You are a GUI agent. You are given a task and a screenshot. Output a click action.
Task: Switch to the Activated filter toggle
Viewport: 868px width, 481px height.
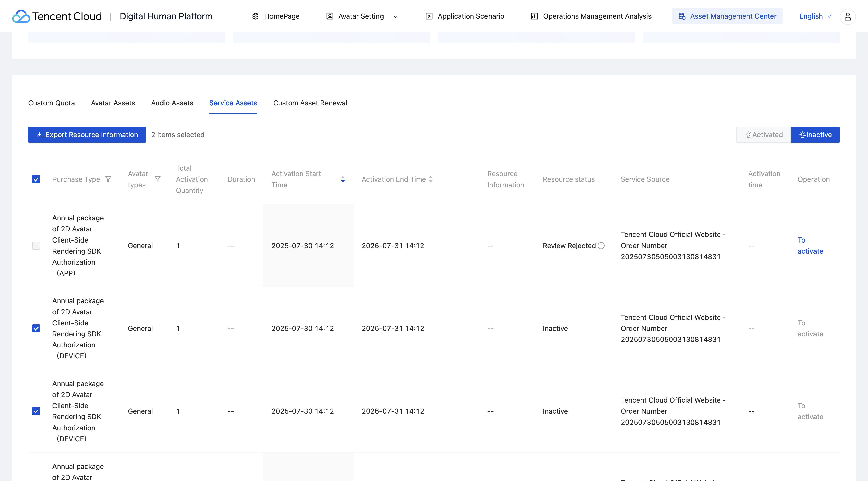764,135
